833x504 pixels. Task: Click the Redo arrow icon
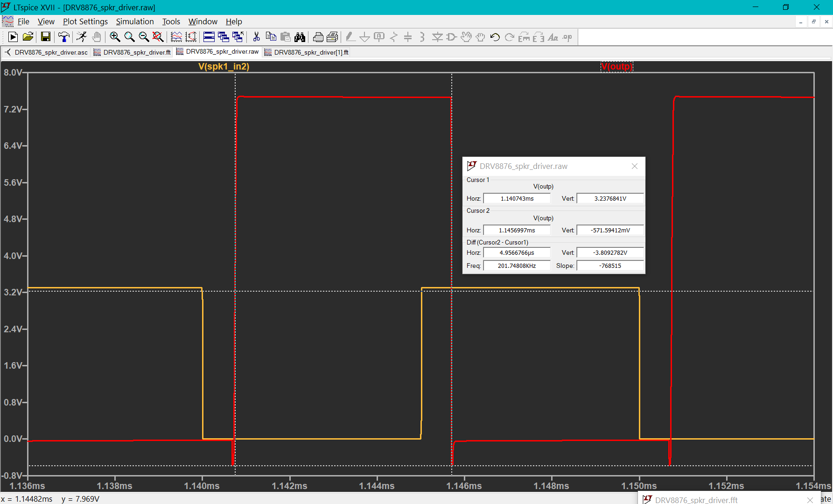tap(510, 37)
